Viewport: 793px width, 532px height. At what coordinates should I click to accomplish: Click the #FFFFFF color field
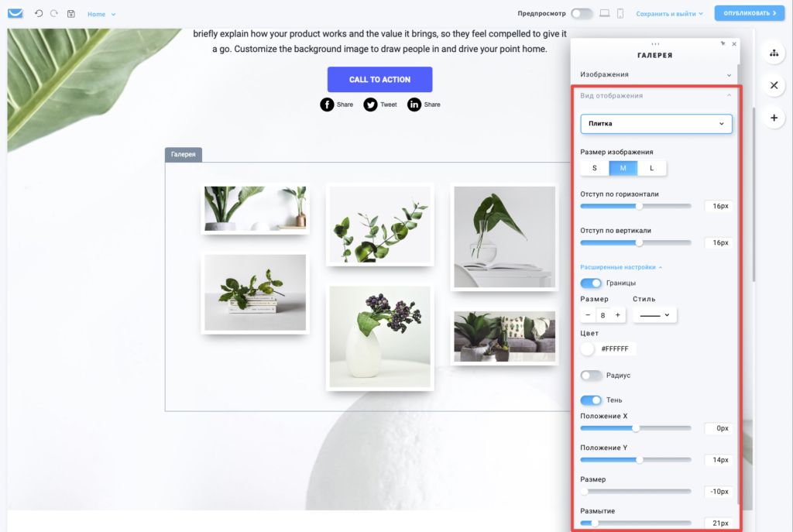click(x=615, y=349)
